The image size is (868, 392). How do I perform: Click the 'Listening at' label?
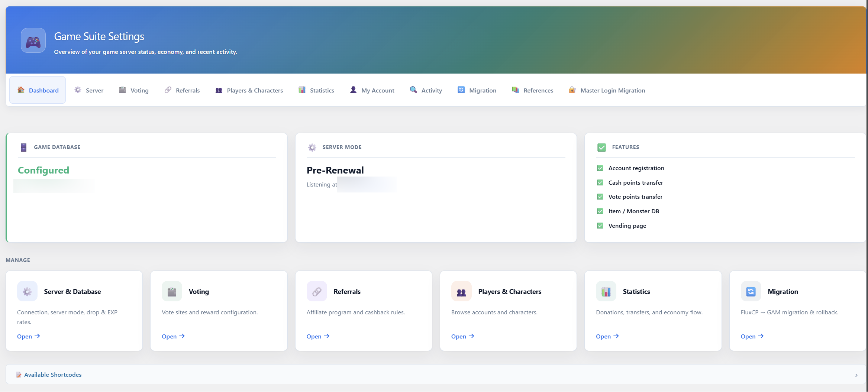322,185
